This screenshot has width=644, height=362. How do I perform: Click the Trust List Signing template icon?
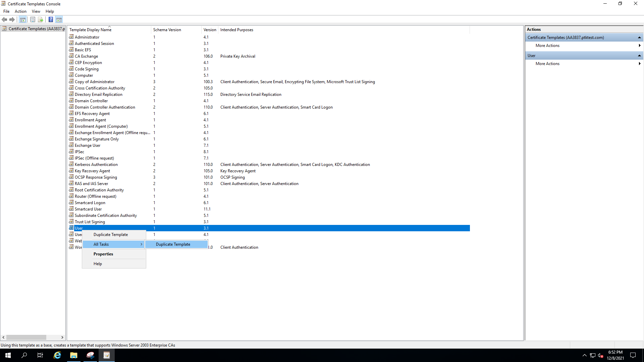(x=71, y=222)
